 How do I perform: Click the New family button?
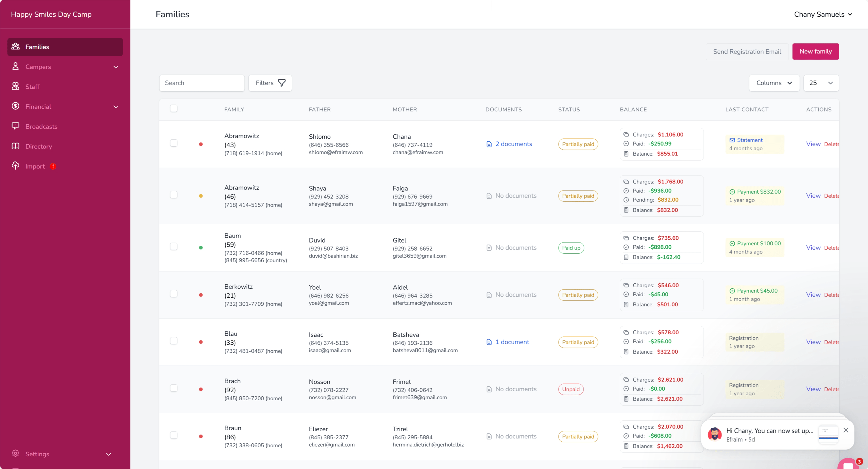(816, 51)
